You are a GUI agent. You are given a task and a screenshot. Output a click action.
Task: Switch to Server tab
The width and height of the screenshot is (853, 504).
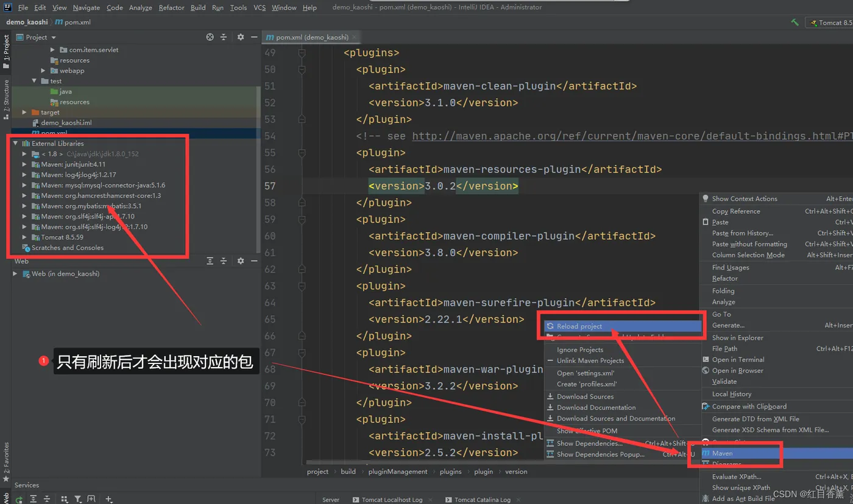[331, 500]
